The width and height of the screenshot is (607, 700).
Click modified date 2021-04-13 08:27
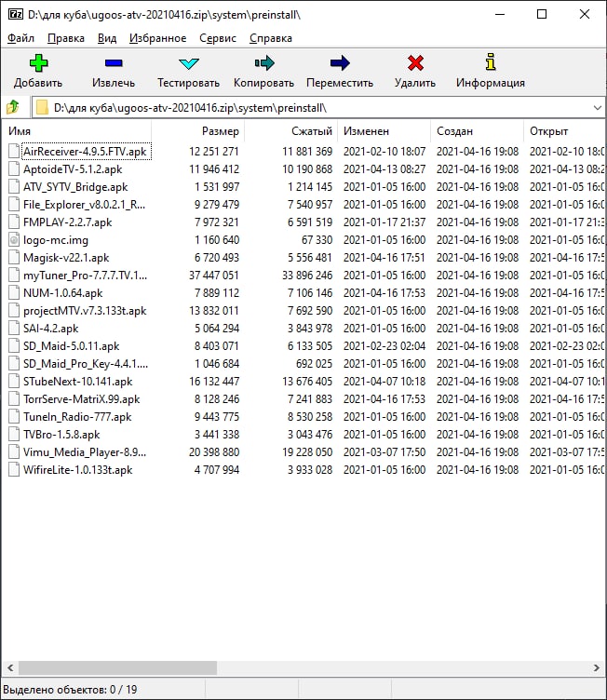384,169
